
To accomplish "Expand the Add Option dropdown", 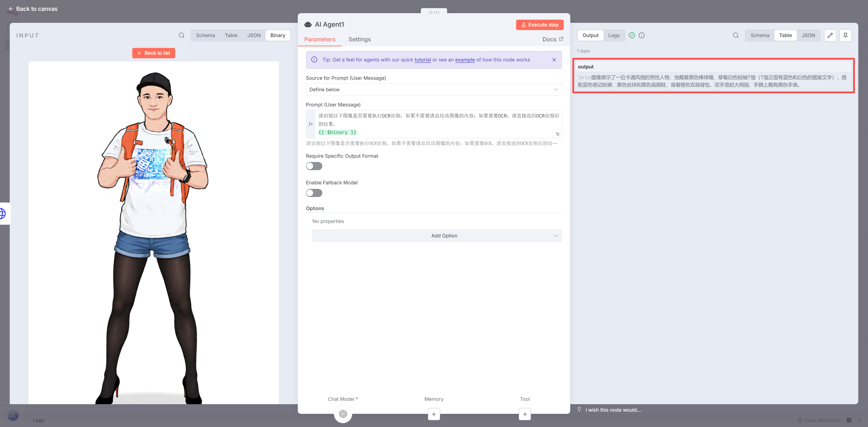I will (437, 236).
